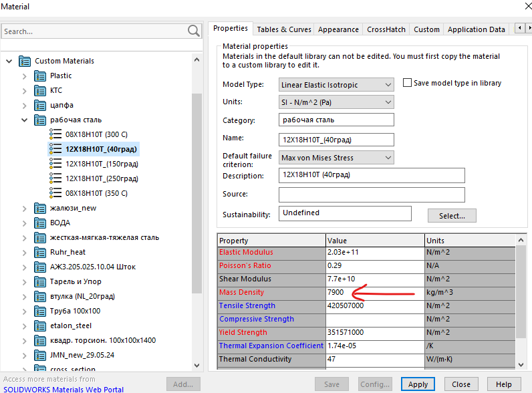Viewport: 532px width, 393px height.
Task: Select 08X18H10T (350 C) material
Action: click(x=96, y=193)
